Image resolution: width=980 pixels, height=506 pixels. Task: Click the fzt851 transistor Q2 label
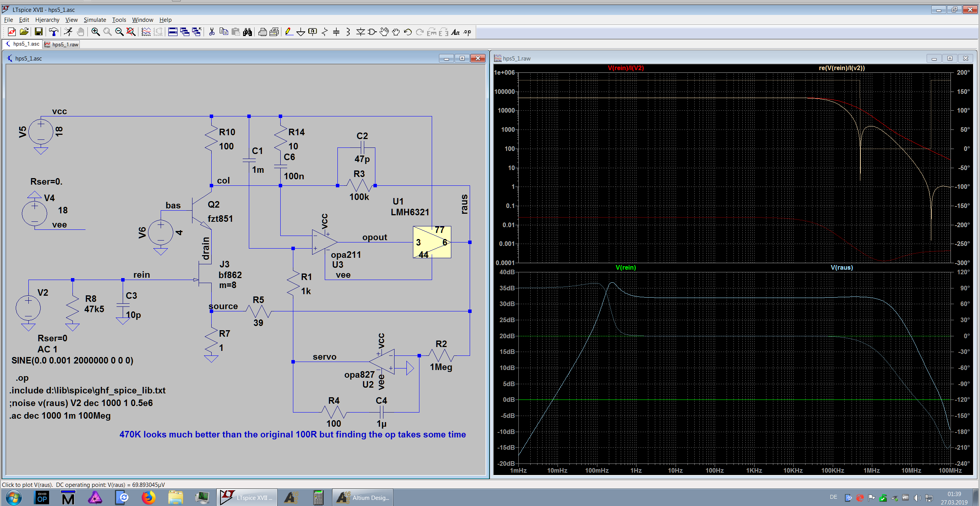(220, 218)
